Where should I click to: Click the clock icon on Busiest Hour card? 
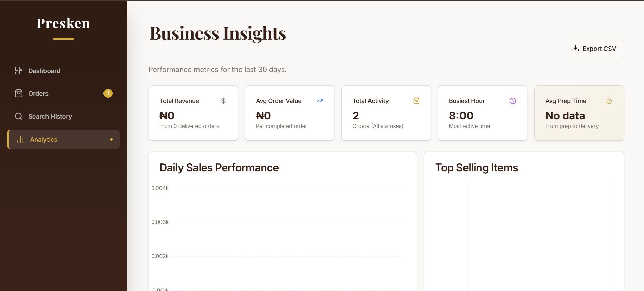click(513, 101)
